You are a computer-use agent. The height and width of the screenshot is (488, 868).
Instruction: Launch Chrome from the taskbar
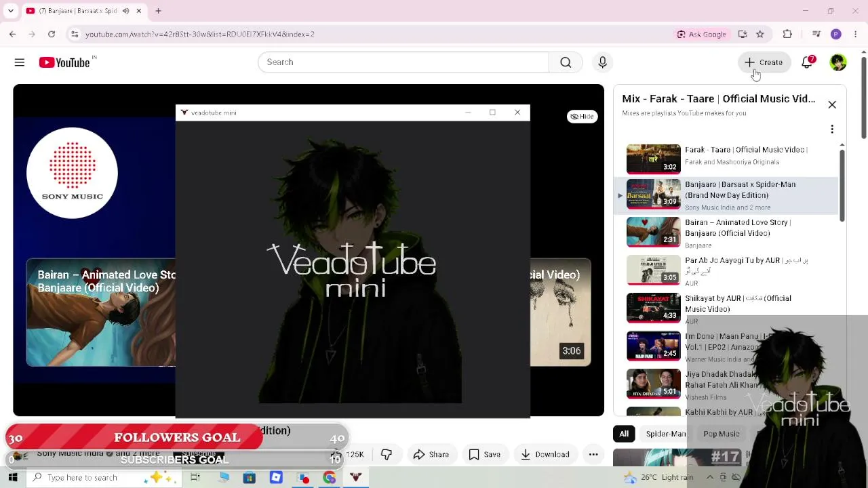pyautogui.click(x=329, y=478)
